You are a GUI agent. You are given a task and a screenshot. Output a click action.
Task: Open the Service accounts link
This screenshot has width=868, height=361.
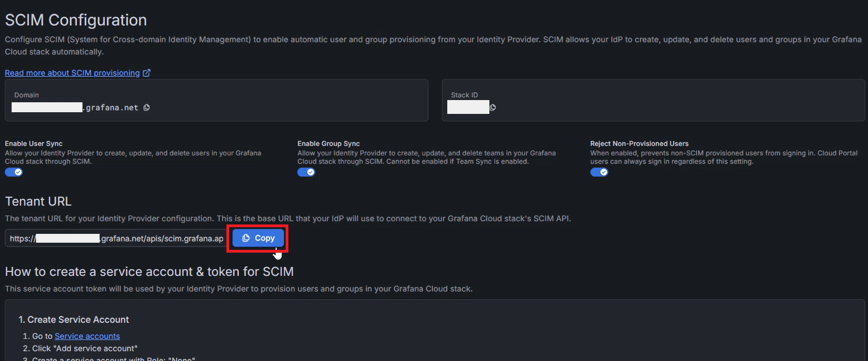point(87,336)
